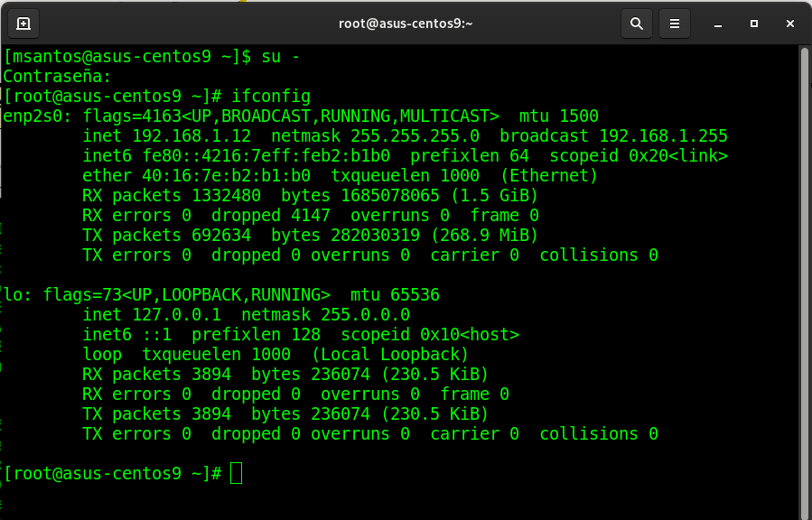The width and height of the screenshot is (812, 520).
Task: Maximize the terminal window
Action: pos(754,23)
